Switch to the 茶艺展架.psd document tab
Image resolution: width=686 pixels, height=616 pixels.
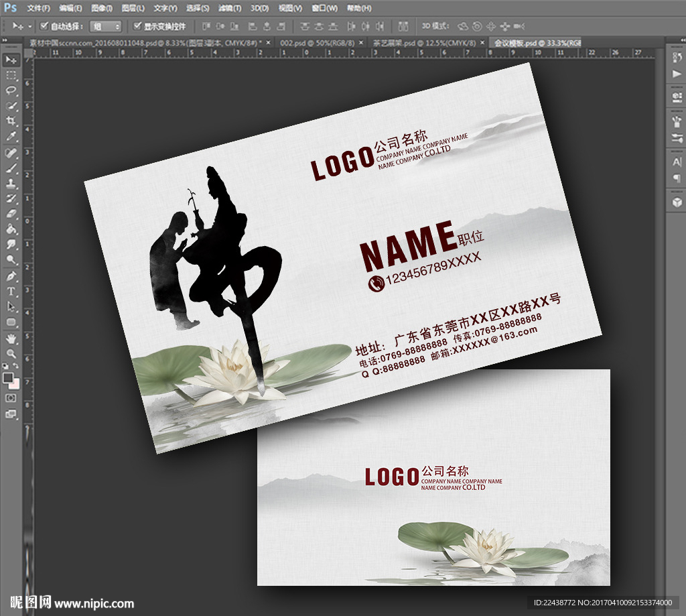click(x=423, y=43)
